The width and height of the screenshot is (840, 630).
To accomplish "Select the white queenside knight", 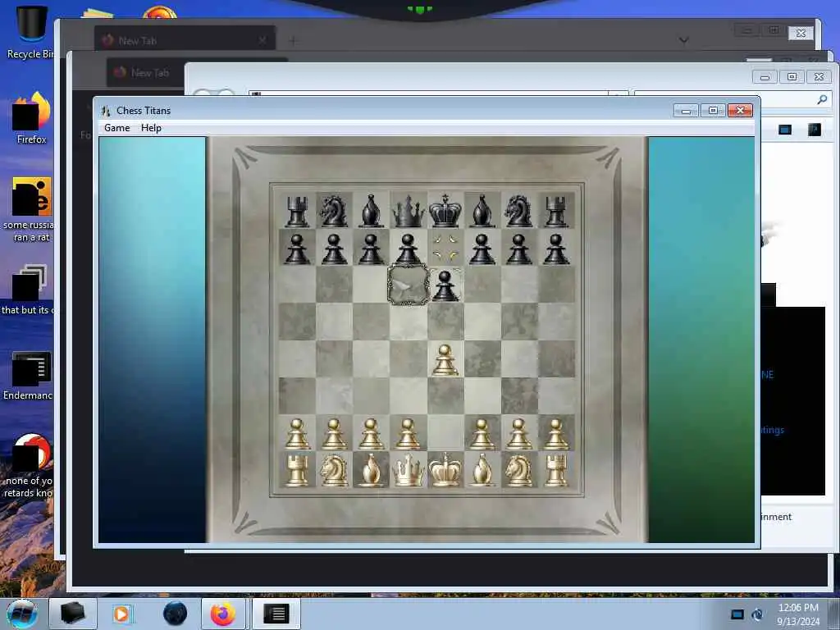I will tap(334, 470).
